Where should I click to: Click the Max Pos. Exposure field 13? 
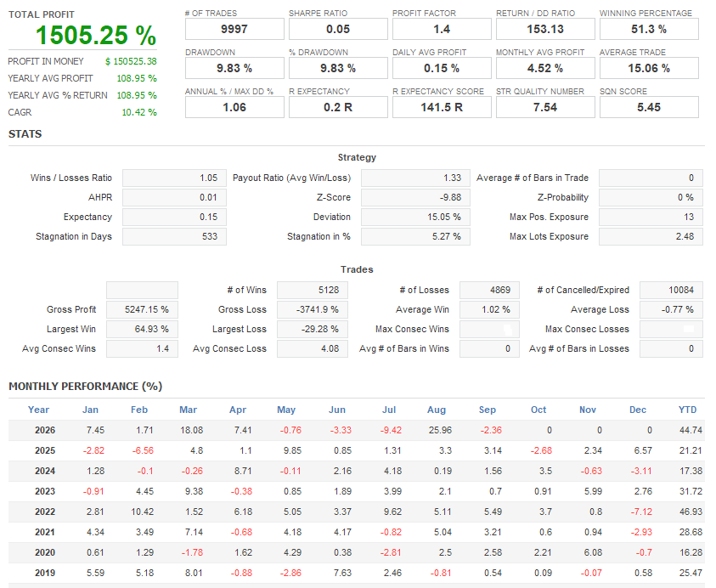pos(651,217)
